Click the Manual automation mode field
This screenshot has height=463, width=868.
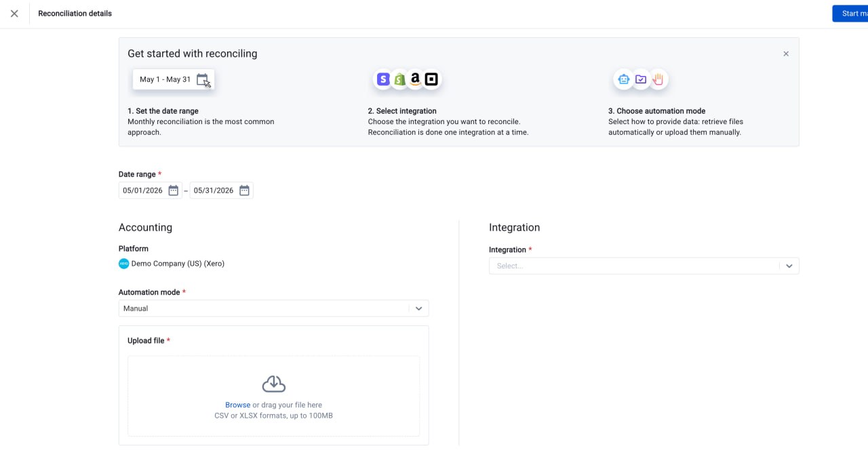[273, 308]
